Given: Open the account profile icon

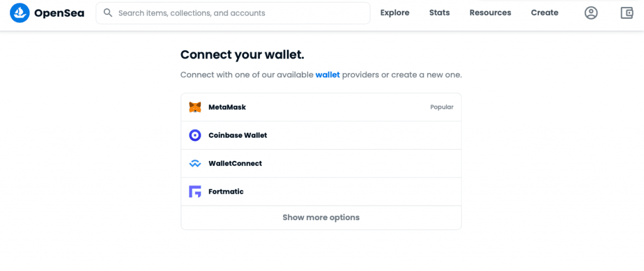Looking at the screenshot, I should [591, 13].
